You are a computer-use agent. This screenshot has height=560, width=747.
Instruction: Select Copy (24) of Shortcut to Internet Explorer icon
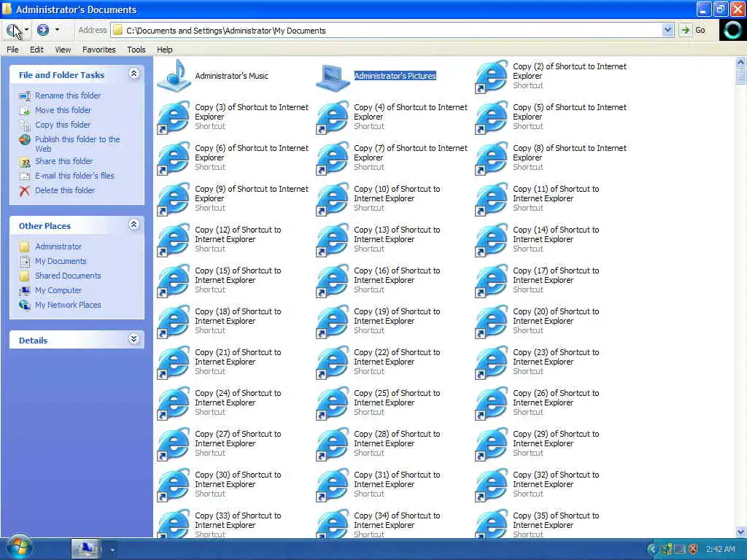(x=174, y=402)
